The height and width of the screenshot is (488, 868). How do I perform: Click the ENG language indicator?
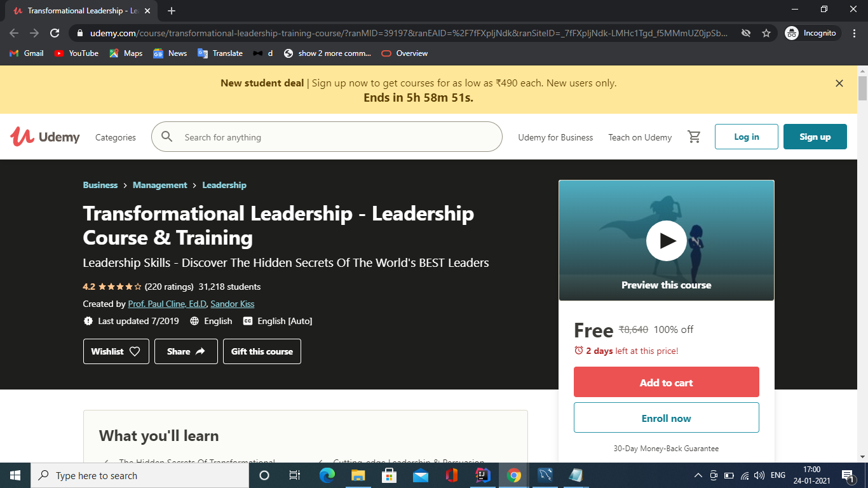click(778, 475)
